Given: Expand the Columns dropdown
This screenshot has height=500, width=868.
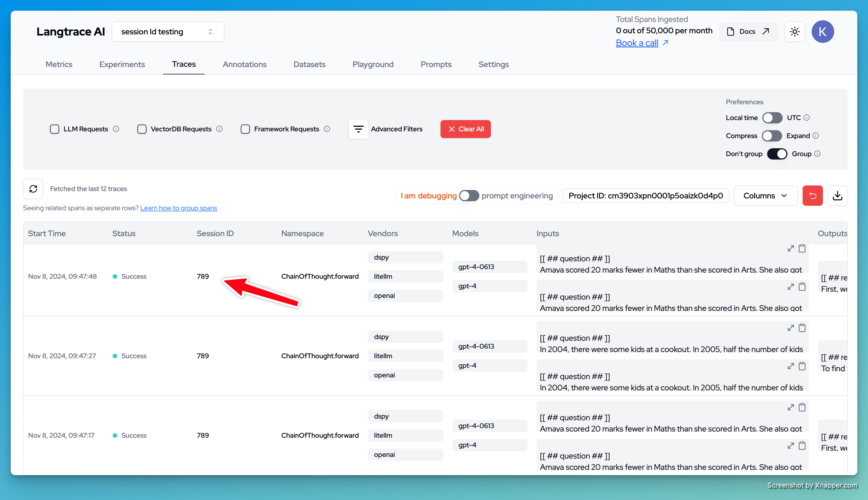Looking at the screenshot, I should point(765,195).
